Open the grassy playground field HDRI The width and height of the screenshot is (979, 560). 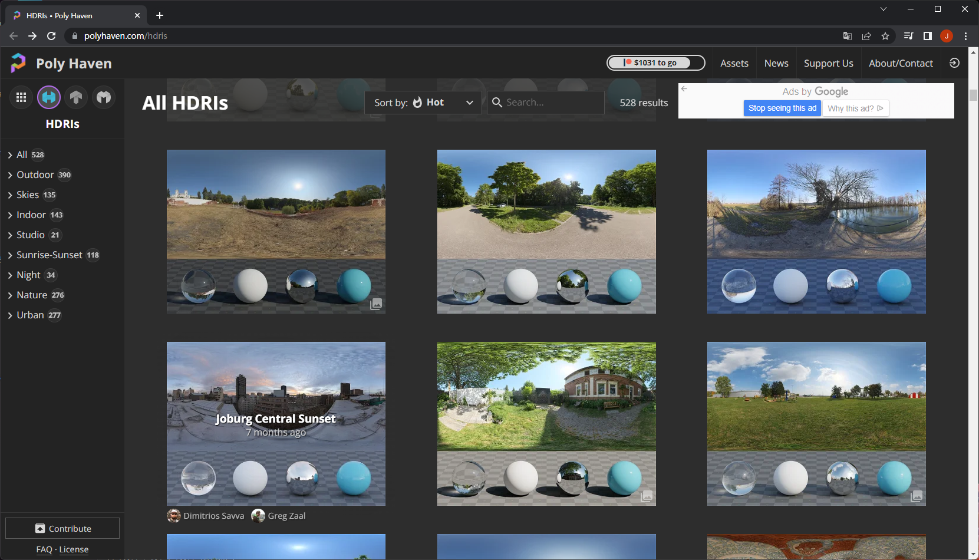coord(816,424)
